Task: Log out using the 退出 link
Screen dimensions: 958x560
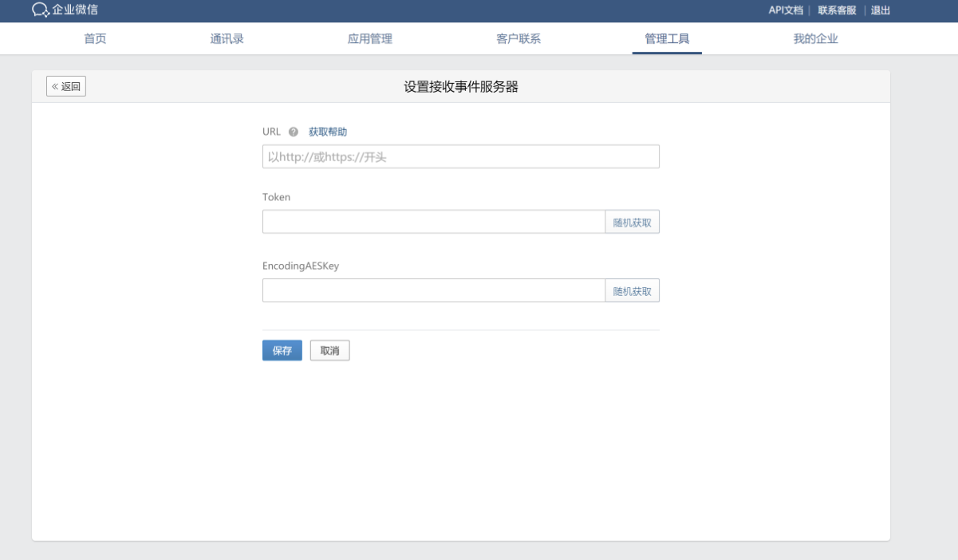Action: (x=881, y=10)
